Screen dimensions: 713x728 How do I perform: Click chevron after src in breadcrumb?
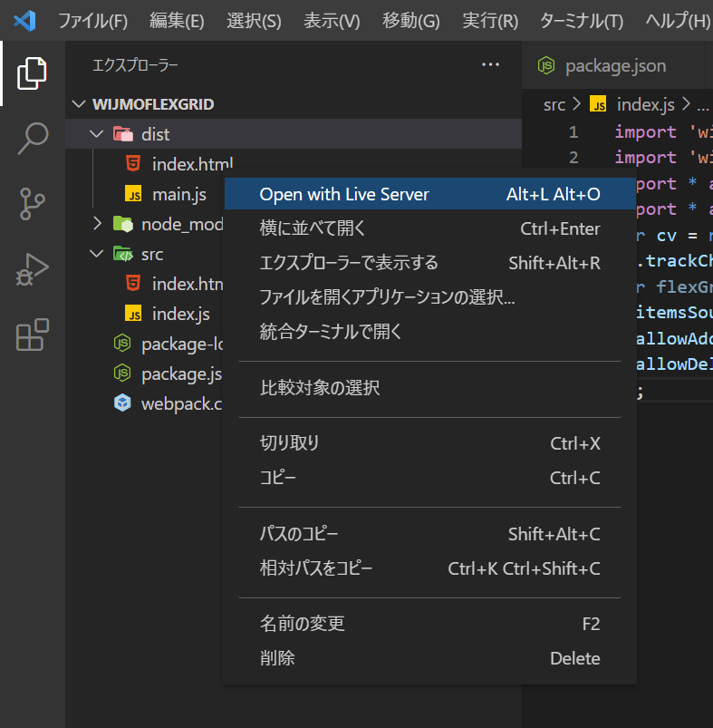click(576, 104)
